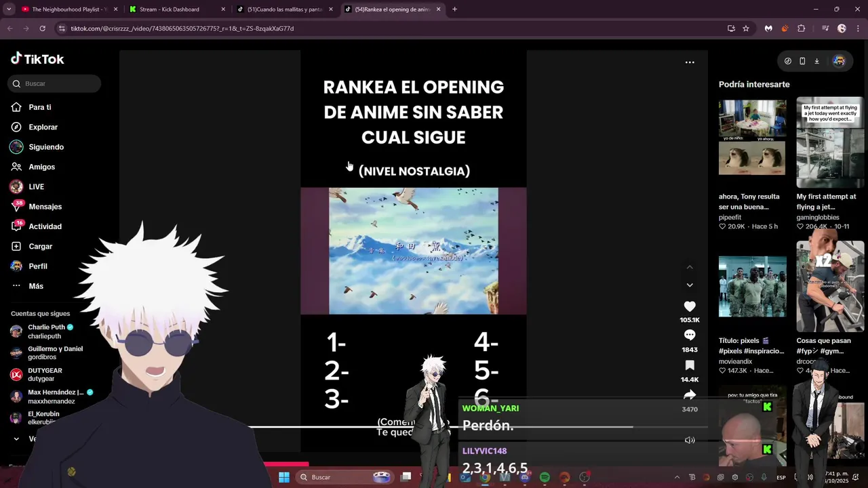Open Mensajes inbox
This screenshot has width=868, height=488.
point(45,207)
